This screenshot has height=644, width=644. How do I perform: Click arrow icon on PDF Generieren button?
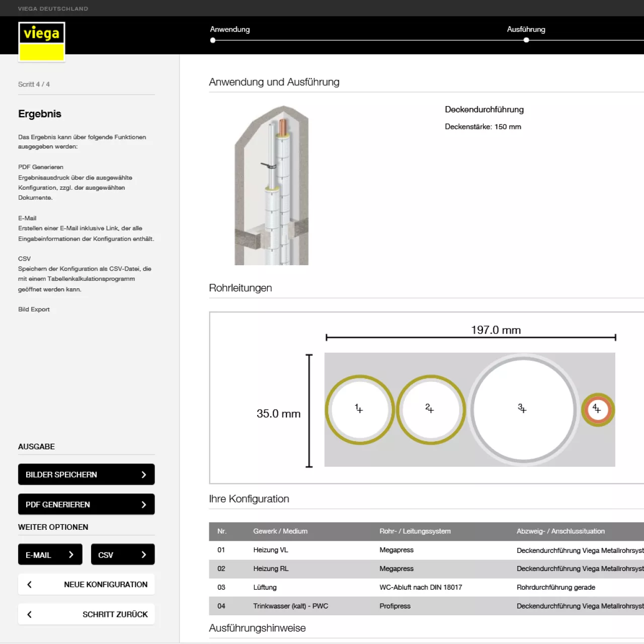(143, 505)
